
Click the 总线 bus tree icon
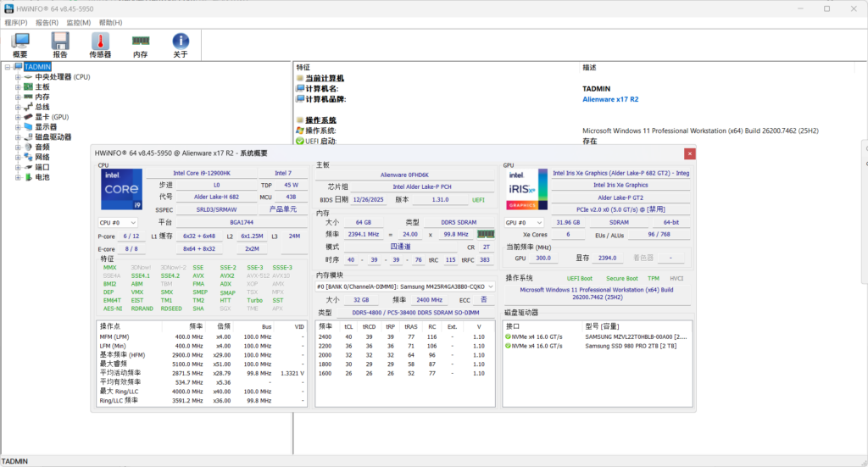tap(28, 107)
